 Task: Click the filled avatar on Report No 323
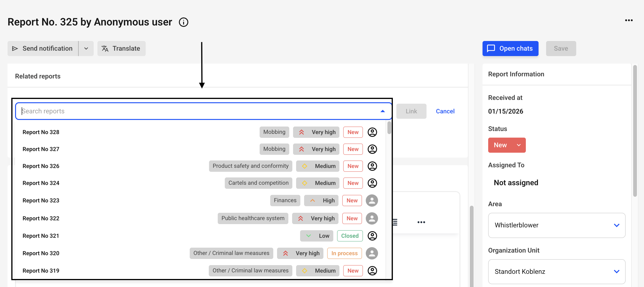pos(371,201)
